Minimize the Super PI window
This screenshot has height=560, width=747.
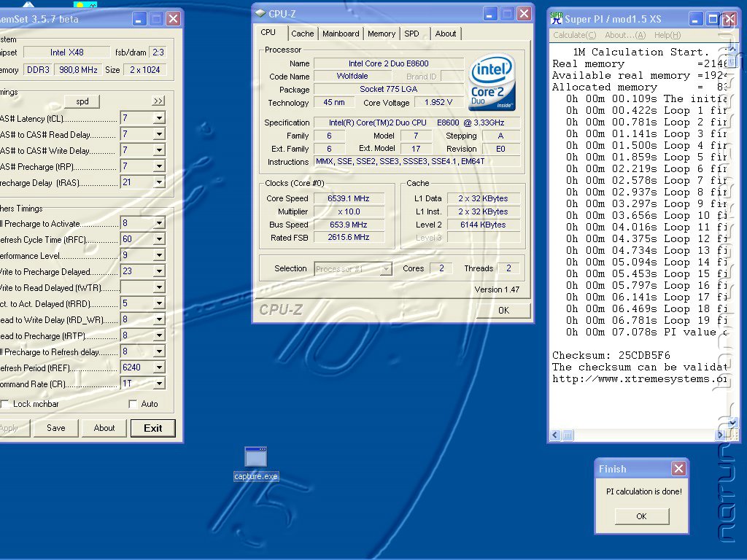695,19
